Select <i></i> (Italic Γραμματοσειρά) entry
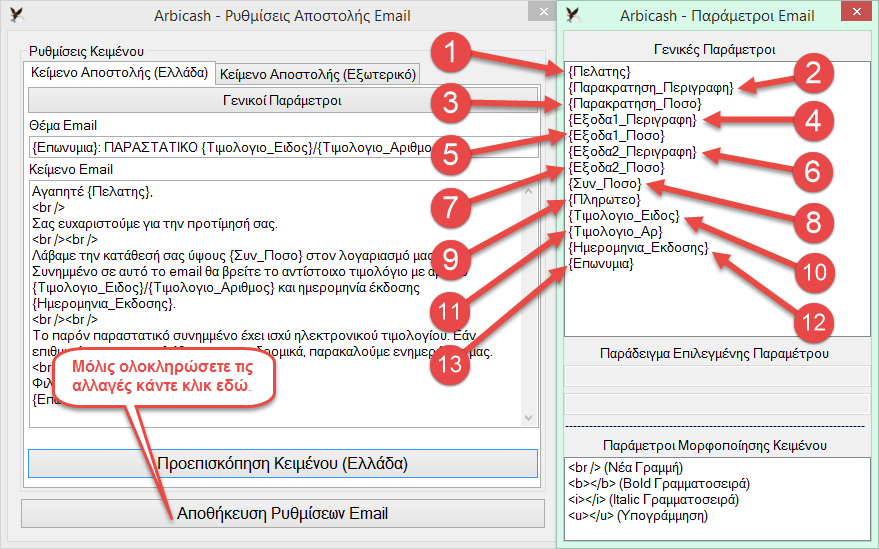The height and width of the screenshot is (549, 879). (x=653, y=500)
